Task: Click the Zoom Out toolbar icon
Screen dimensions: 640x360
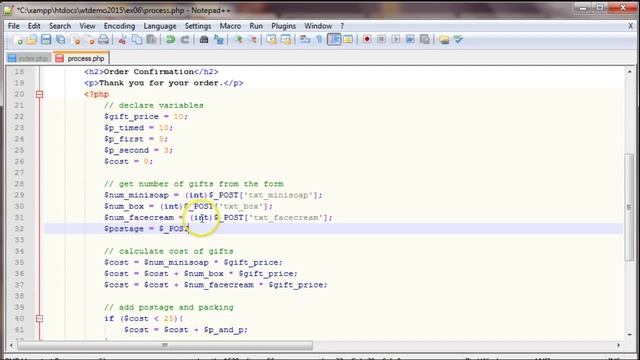Action: coord(253,40)
